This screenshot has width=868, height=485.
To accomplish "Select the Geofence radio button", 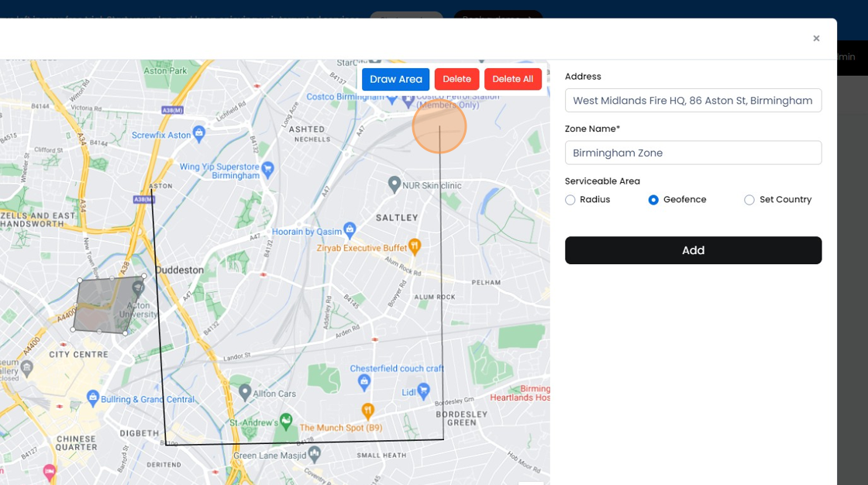I will 652,199.
